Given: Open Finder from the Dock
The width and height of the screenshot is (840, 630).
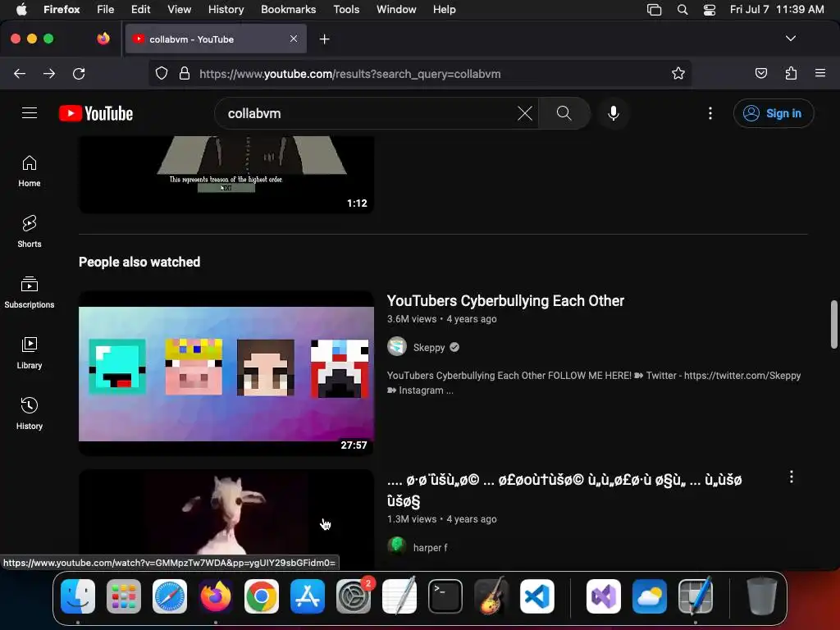Looking at the screenshot, I should click(78, 596).
